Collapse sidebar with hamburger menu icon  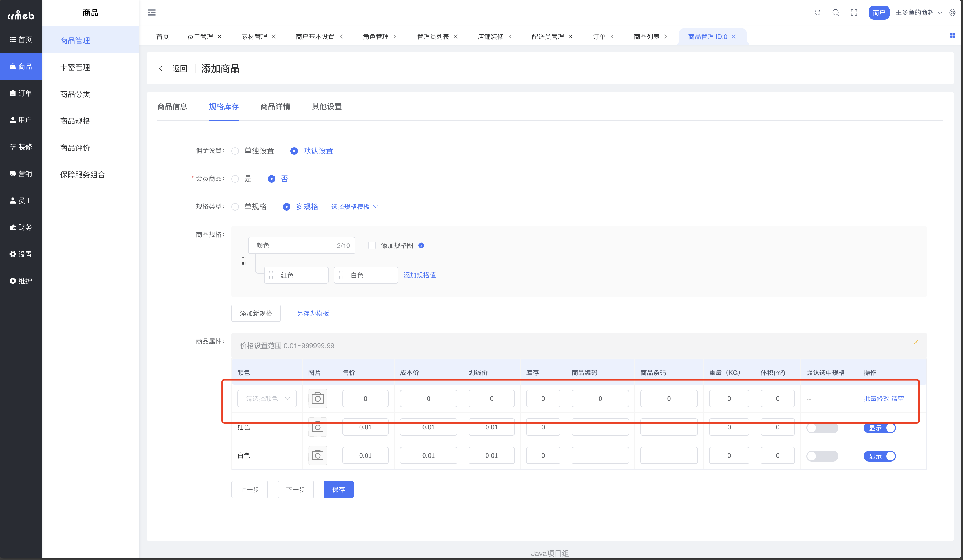click(152, 13)
